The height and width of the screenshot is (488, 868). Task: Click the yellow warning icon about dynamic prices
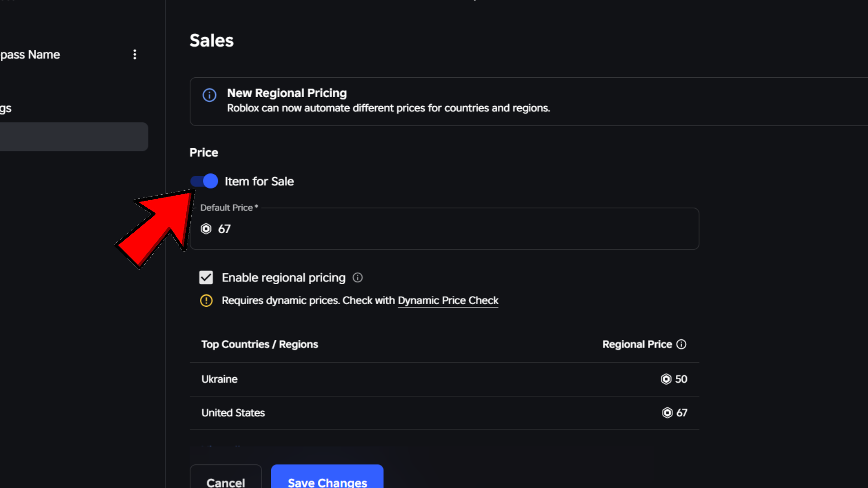tap(206, 300)
